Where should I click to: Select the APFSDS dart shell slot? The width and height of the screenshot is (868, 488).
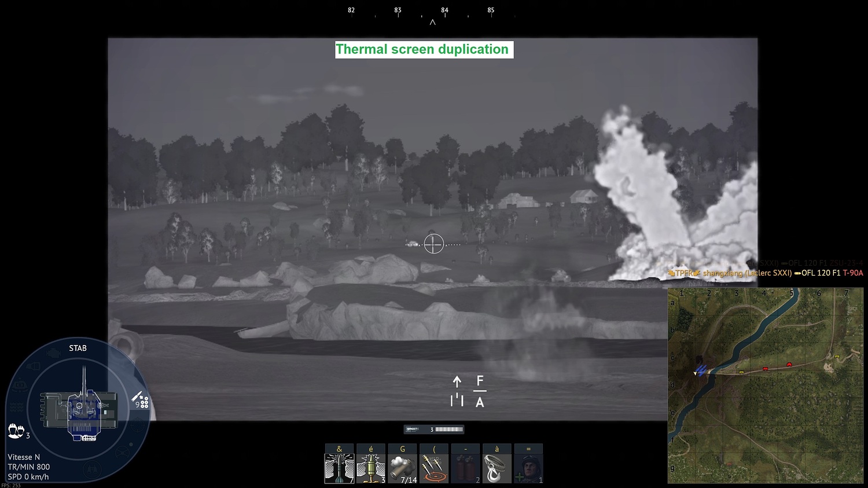(x=339, y=468)
